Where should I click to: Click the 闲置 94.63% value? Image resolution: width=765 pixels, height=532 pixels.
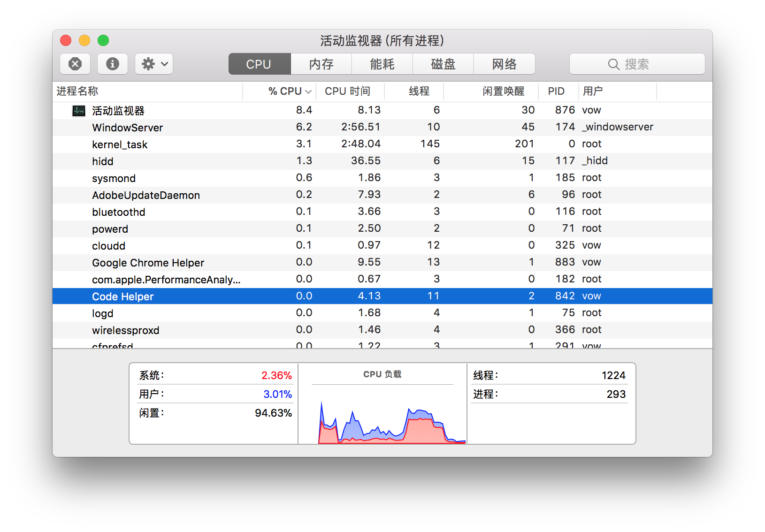tap(273, 413)
